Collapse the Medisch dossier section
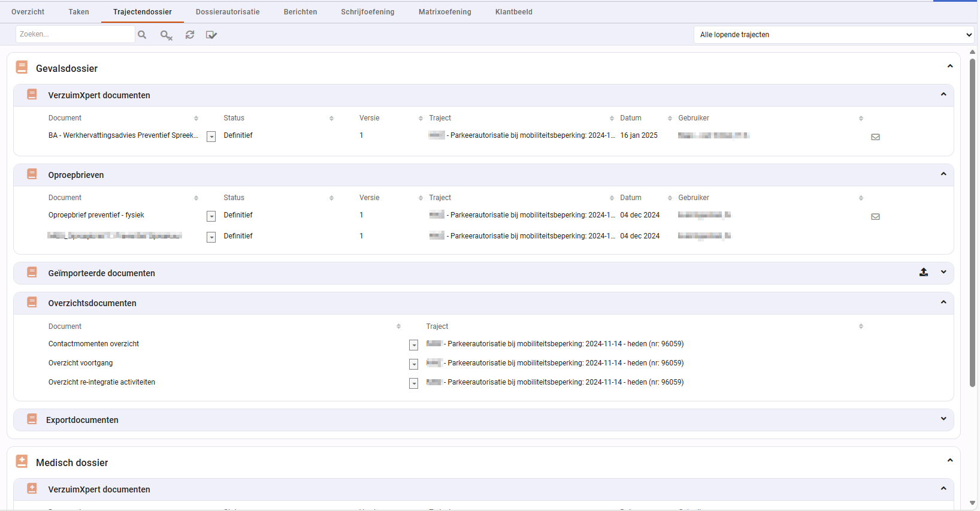Image resolution: width=980 pixels, height=511 pixels. [x=950, y=460]
